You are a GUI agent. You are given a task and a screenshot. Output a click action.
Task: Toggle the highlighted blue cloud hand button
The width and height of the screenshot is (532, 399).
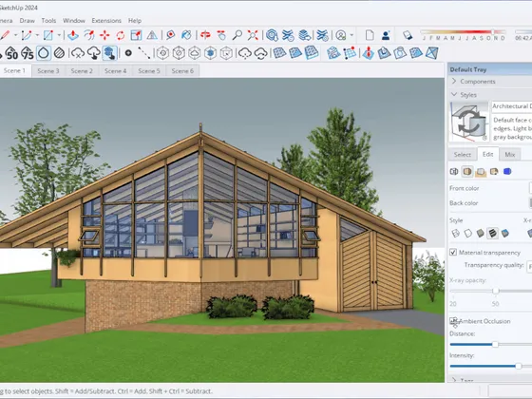click(109, 53)
